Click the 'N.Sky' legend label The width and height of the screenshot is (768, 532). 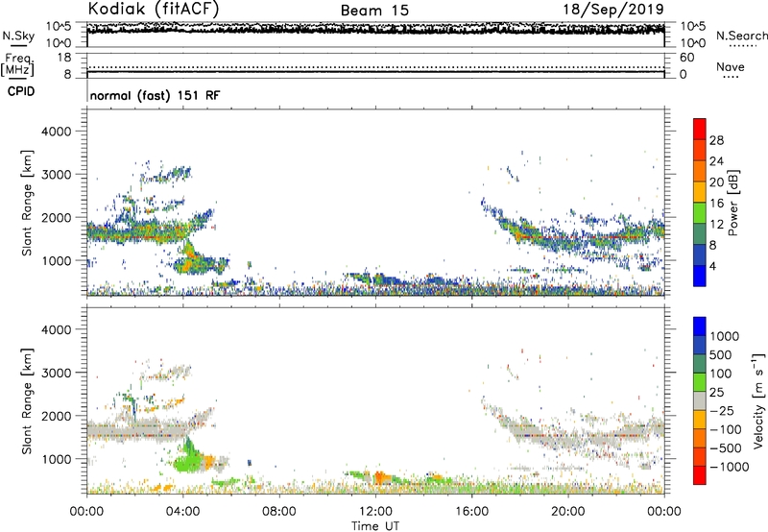click(18, 36)
